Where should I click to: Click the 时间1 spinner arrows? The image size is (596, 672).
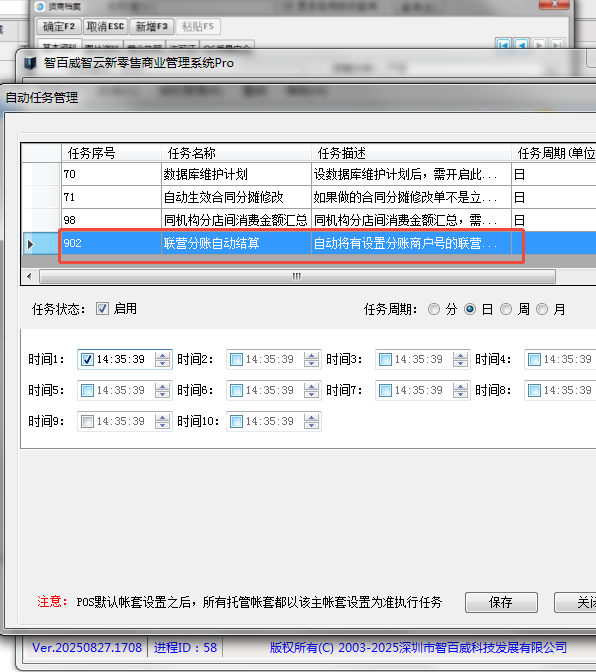pos(162,359)
